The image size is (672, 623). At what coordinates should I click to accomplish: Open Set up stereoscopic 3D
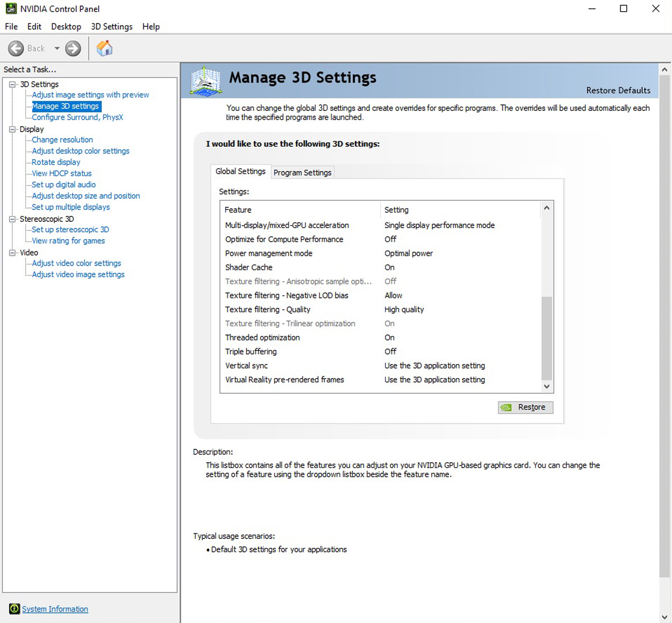tap(71, 229)
